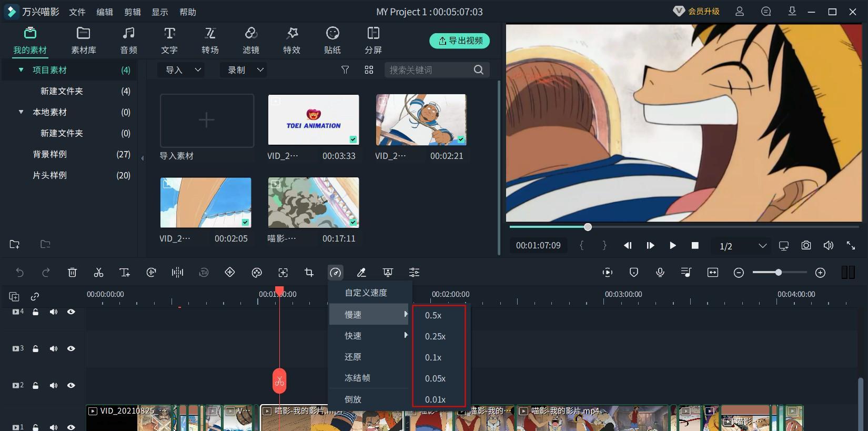Open the 文件 menu
868x431 pixels.
pos(77,12)
